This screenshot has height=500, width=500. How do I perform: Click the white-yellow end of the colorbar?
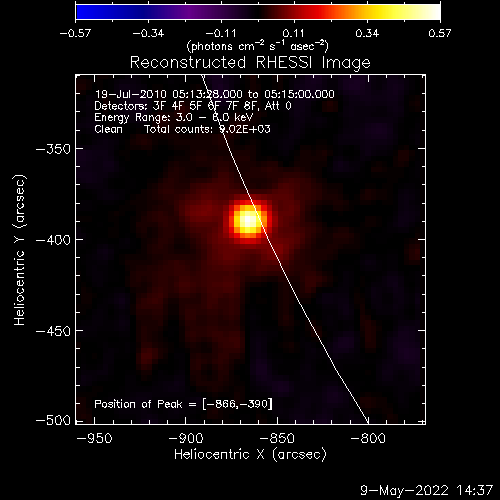click(433, 12)
